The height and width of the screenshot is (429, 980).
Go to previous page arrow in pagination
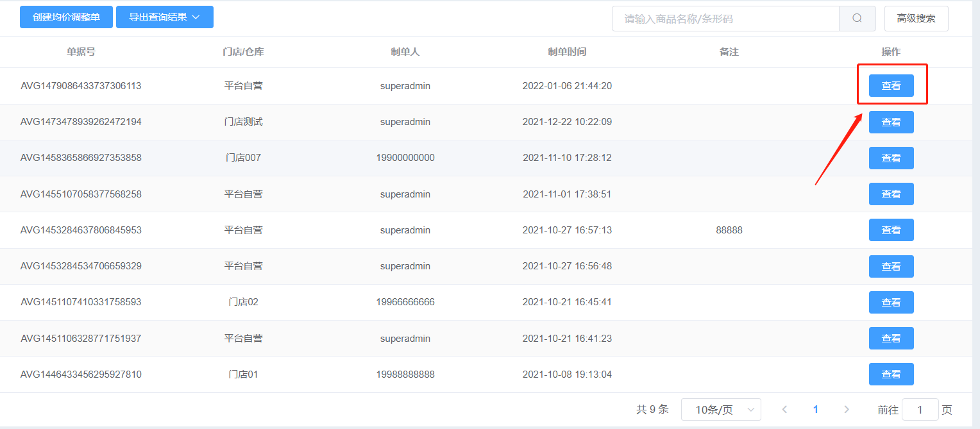click(784, 409)
